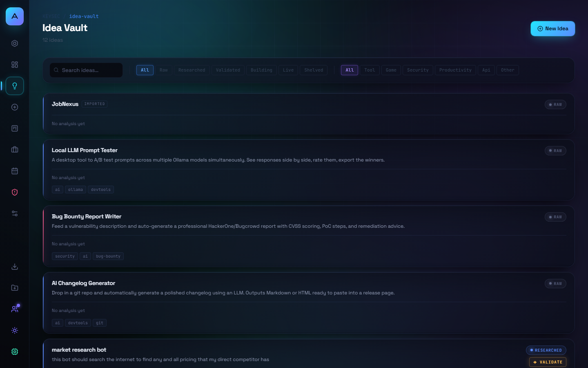Image resolution: width=588 pixels, height=368 pixels.
Task: Open the sliders settings icon in the sidebar
Action: coord(15,213)
